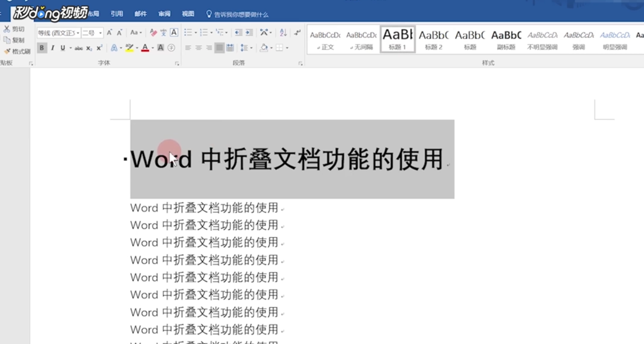Justify paragraph text
The height and width of the screenshot is (344, 644).
coord(220,48)
